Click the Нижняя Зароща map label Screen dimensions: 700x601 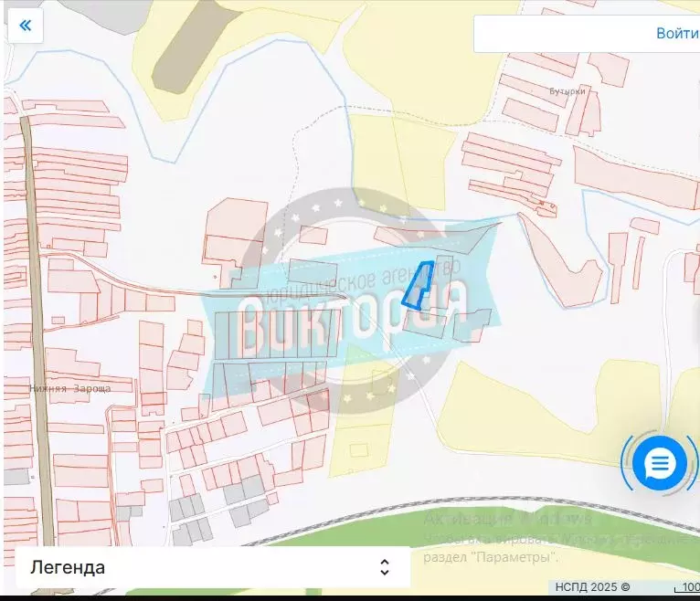[69, 387]
